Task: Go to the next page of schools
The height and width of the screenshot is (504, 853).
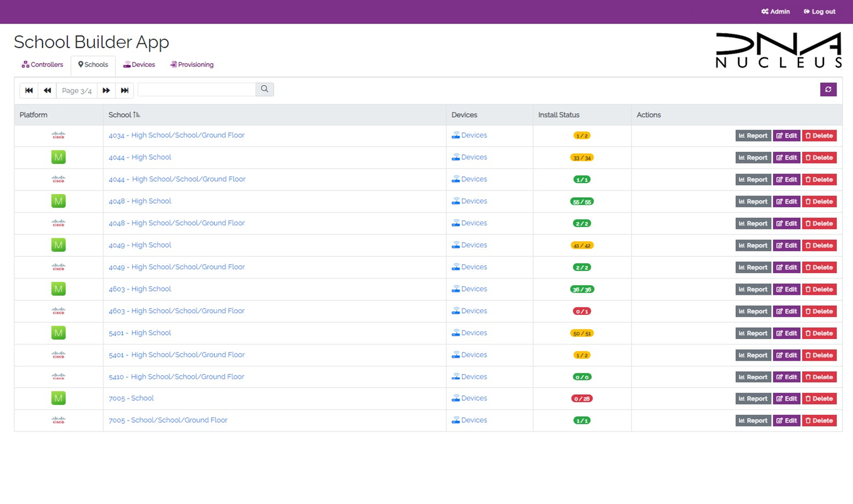Action: (x=106, y=90)
